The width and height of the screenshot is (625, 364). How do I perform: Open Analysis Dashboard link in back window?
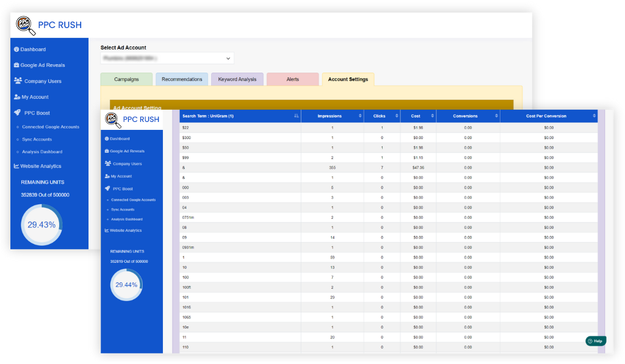pyautogui.click(x=42, y=152)
